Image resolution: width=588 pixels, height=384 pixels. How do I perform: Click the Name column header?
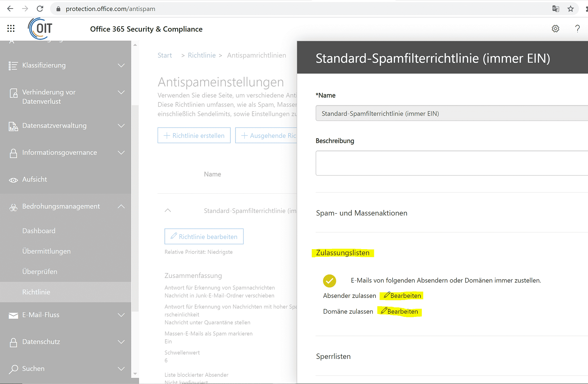click(213, 174)
